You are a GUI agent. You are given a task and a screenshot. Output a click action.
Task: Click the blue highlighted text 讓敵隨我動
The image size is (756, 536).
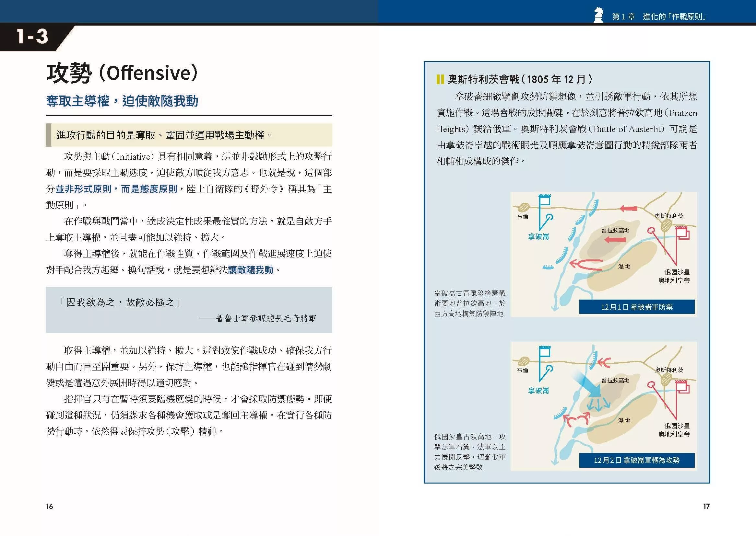[250, 270]
